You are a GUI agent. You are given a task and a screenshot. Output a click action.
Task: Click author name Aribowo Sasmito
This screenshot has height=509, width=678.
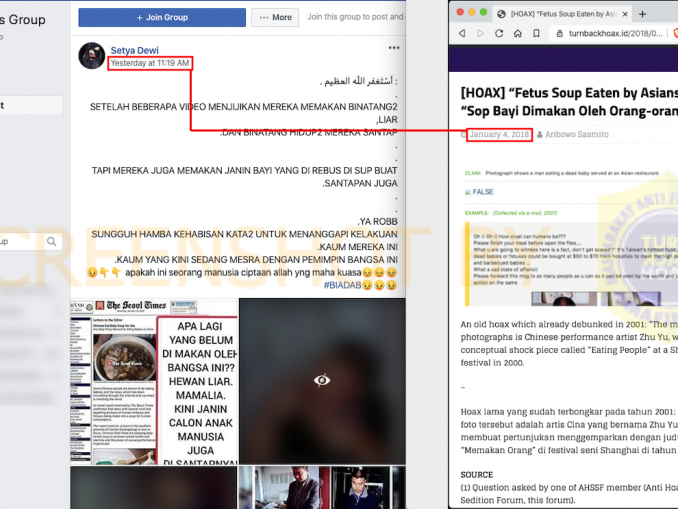tap(576, 134)
